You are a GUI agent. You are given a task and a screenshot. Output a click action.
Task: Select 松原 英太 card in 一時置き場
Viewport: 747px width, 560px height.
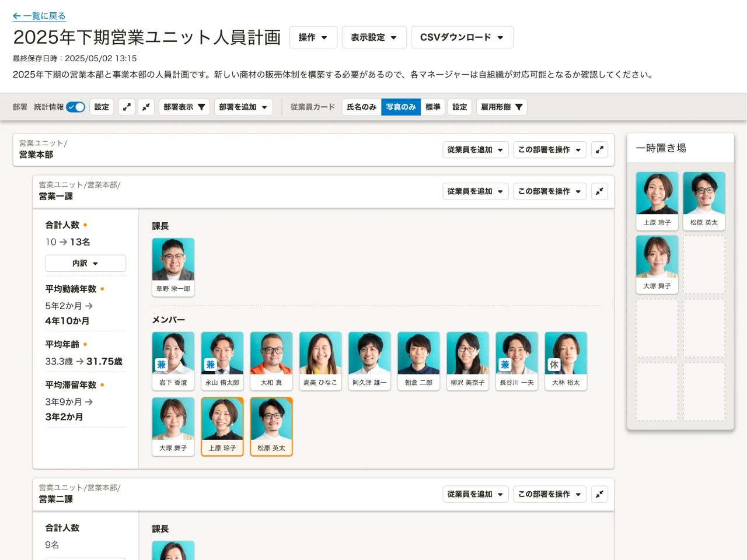click(x=704, y=201)
